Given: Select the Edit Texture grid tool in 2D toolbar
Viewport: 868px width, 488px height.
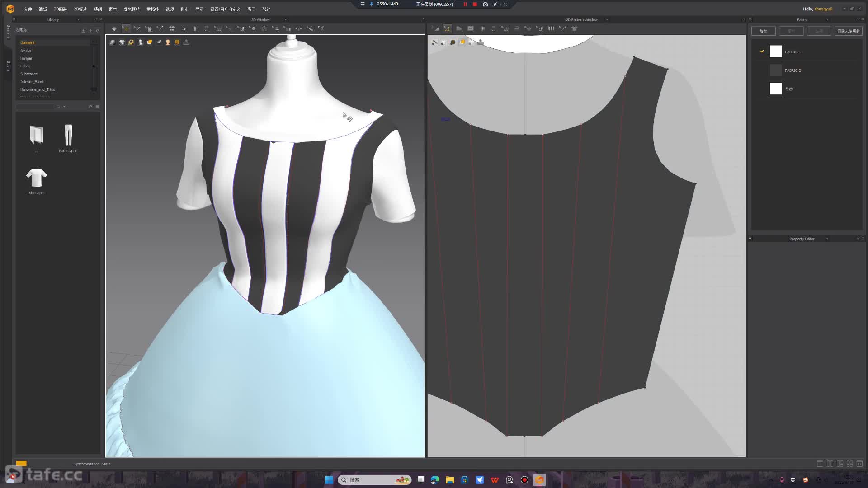Looking at the screenshot, I should [x=505, y=28].
